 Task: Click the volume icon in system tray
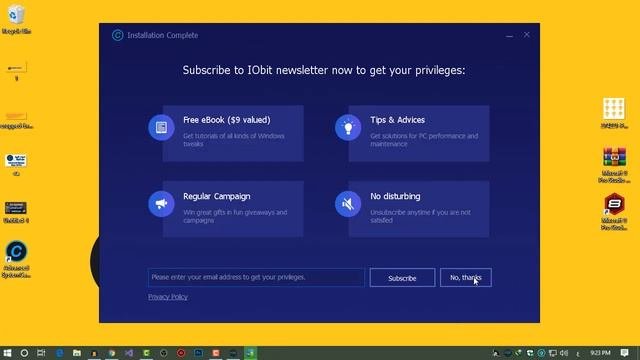coord(564,353)
